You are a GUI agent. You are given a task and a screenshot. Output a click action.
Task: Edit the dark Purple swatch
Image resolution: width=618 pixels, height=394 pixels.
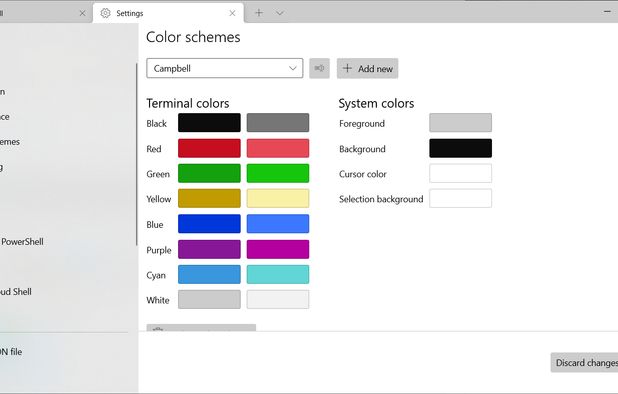pos(209,249)
